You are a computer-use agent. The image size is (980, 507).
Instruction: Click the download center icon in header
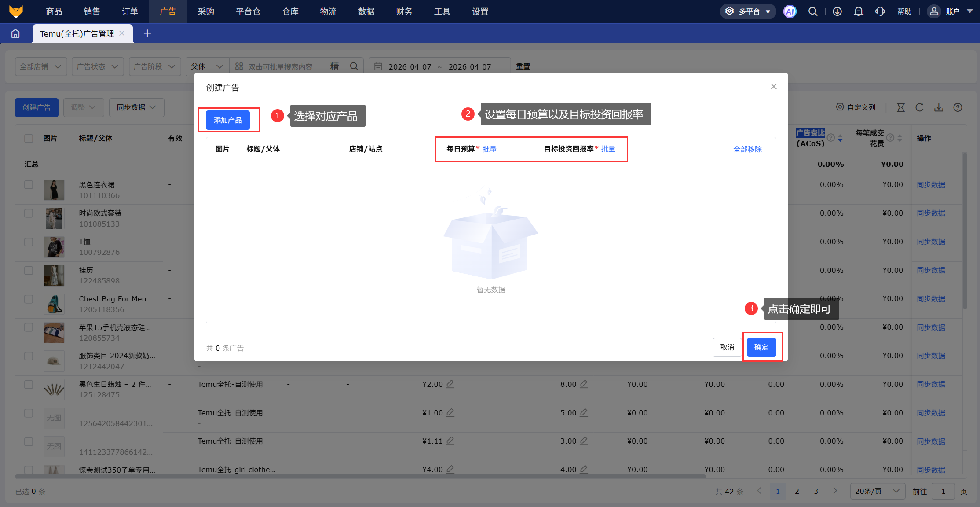click(x=837, y=11)
